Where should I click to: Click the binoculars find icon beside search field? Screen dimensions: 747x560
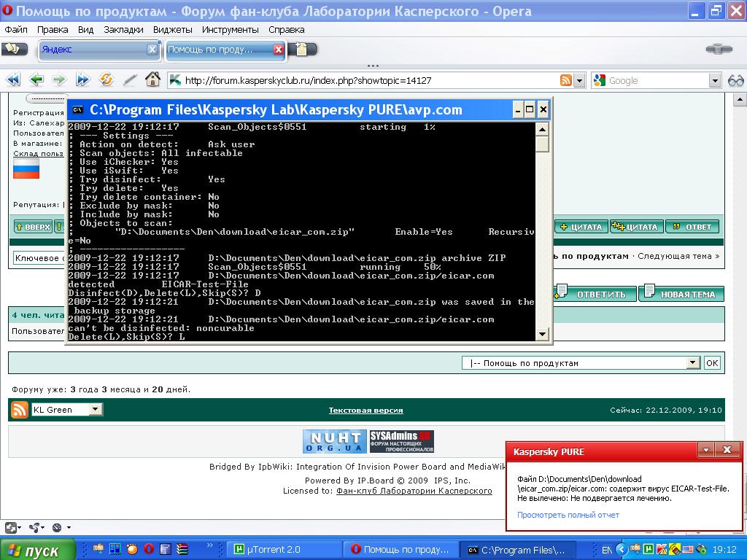pos(735,80)
